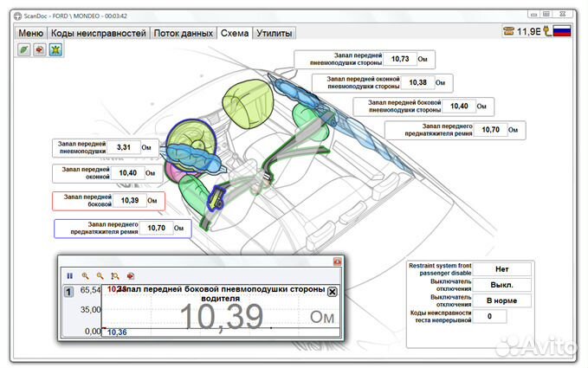Click the zoom region icon in graph toolbar
Image resolution: width=588 pixels, height=368 pixels.
[x=114, y=274]
